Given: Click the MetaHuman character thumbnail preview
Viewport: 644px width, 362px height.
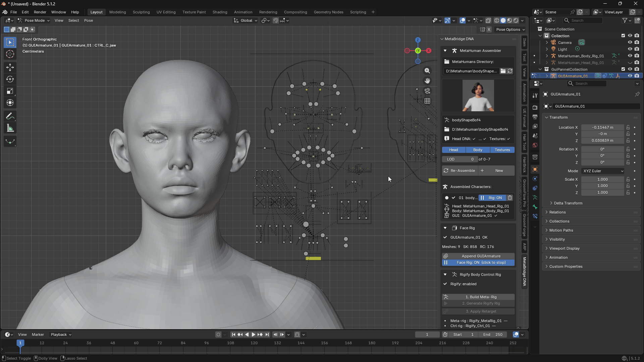Looking at the screenshot, I should (478, 96).
